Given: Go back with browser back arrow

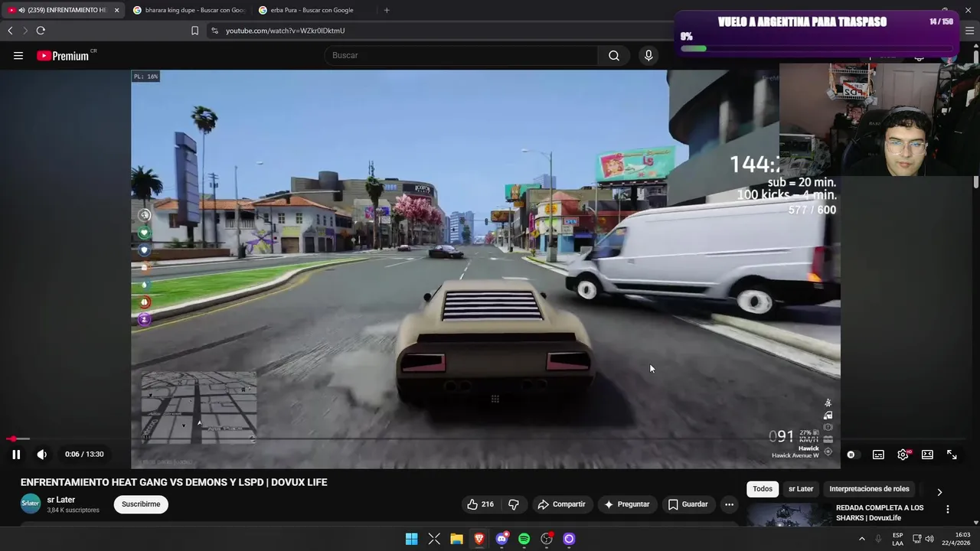Looking at the screenshot, I should (10, 31).
